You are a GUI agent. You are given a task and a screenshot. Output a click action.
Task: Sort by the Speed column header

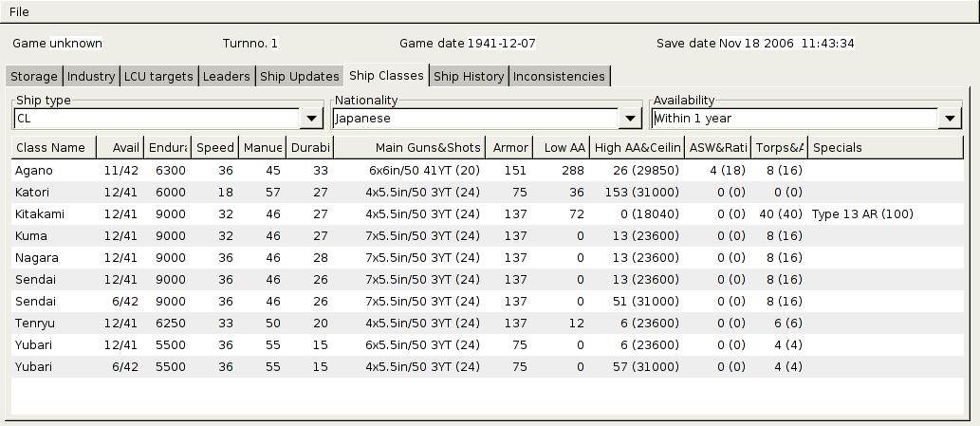pyautogui.click(x=215, y=147)
